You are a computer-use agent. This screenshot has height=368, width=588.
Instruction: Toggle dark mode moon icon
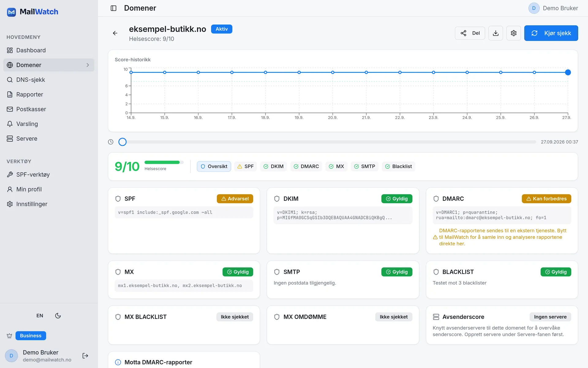[x=58, y=316]
